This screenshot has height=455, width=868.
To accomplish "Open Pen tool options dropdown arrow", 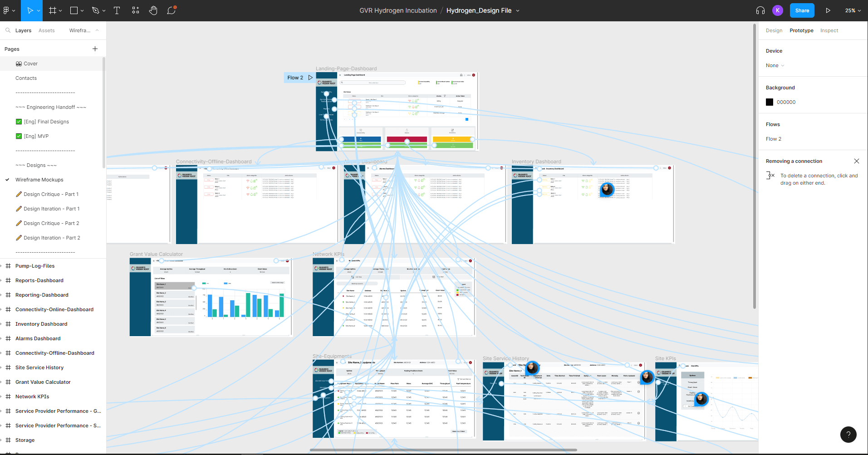I will pyautogui.click(x=104, y=11).
